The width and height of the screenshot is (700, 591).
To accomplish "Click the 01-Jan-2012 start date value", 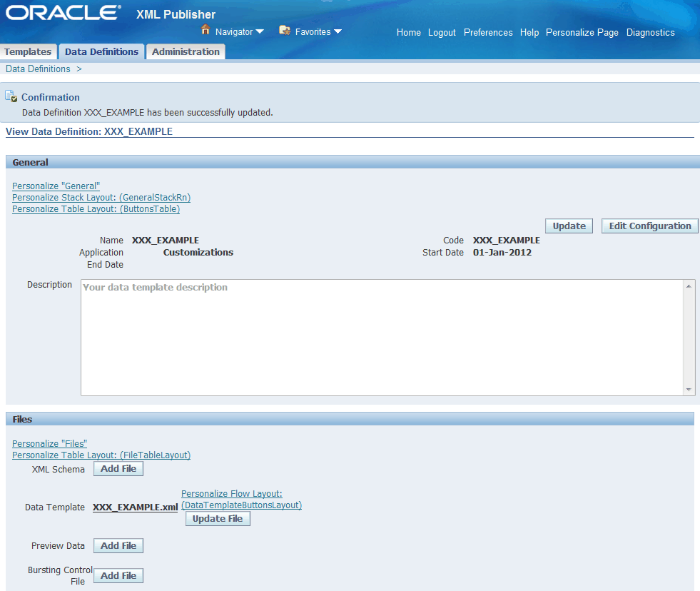I will (502, 253).
